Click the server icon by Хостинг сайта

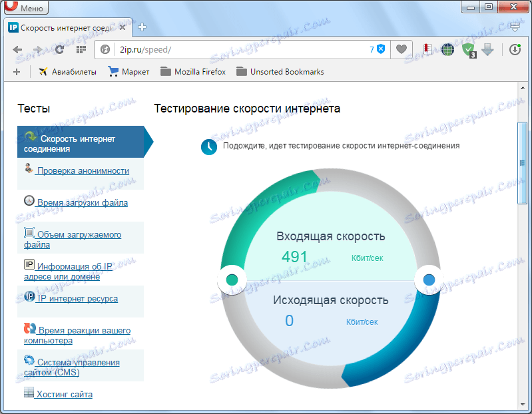coord(29,392)
